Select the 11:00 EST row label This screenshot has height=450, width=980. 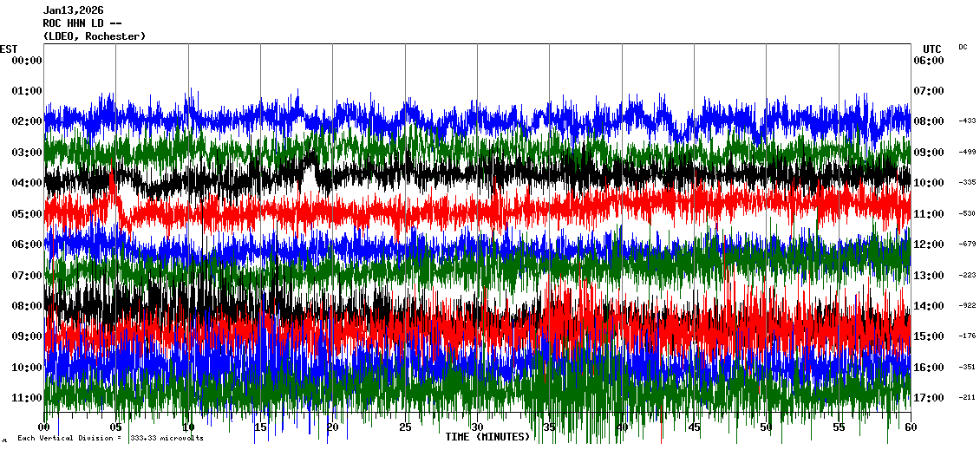(x=27, y=398)
